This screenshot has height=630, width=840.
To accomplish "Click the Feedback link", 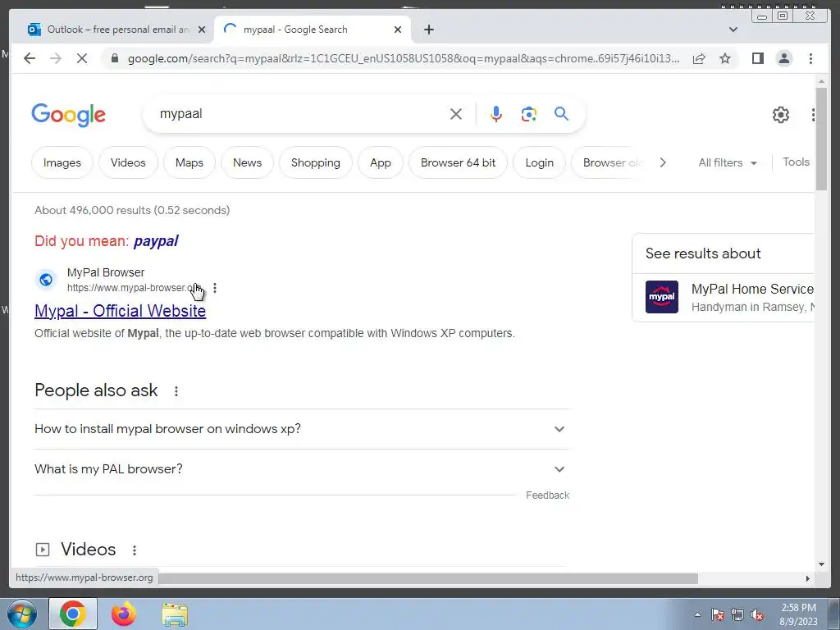I will point(547,495).
